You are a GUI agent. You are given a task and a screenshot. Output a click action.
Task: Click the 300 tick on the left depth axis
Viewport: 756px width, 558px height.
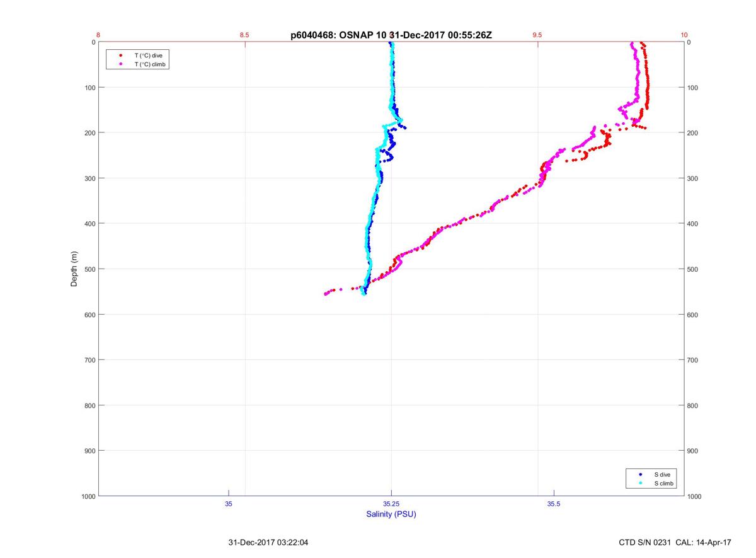pyautogui.click(x=89, y=178)
